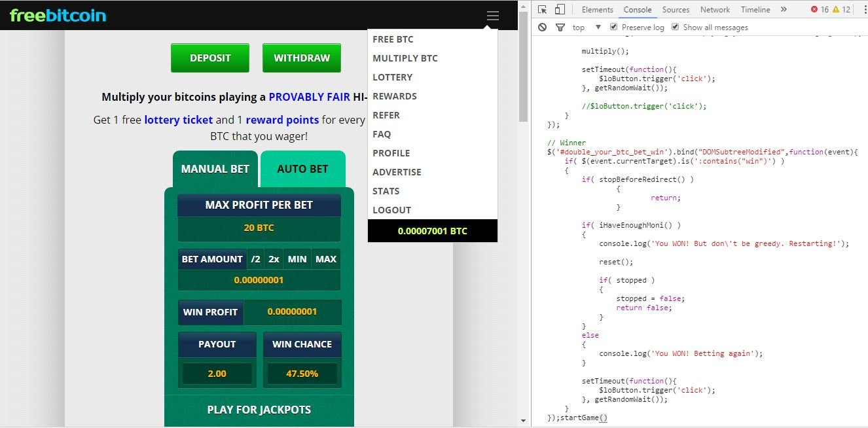
Task: Toggle DevTools device toolbar icon
Action: pyautogui.click(x=560, y=9)
